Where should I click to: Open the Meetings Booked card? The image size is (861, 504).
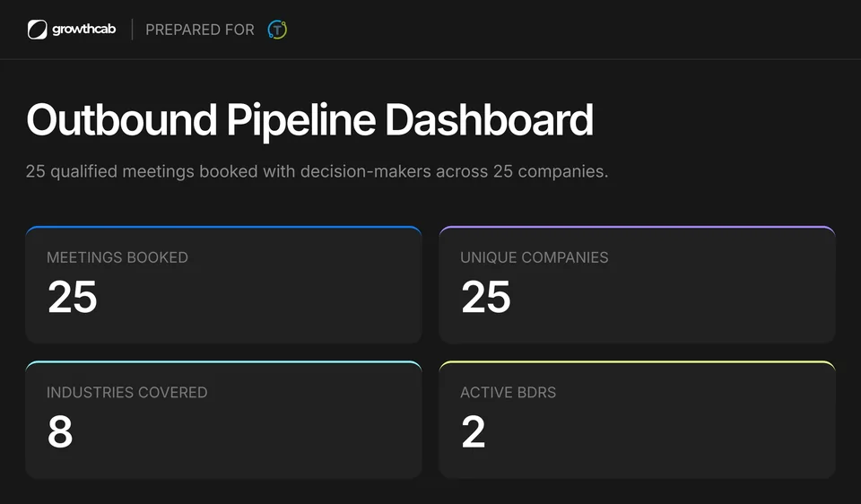click(223, 284)
